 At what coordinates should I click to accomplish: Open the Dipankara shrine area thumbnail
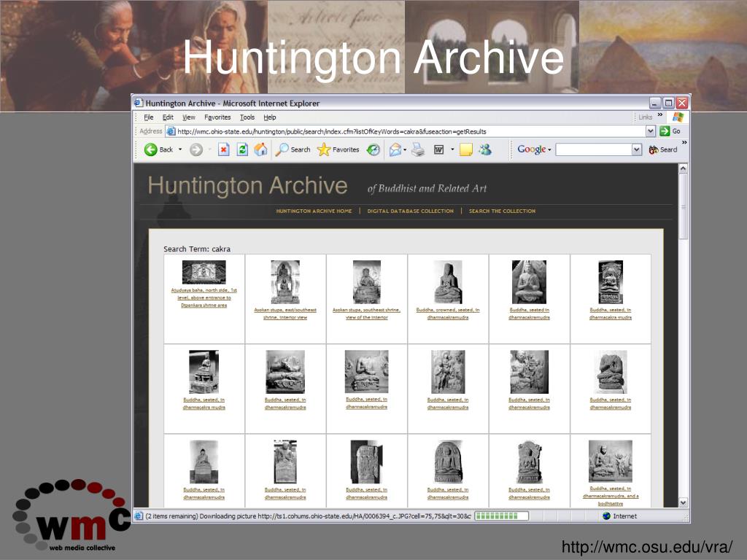click(204, 272)
